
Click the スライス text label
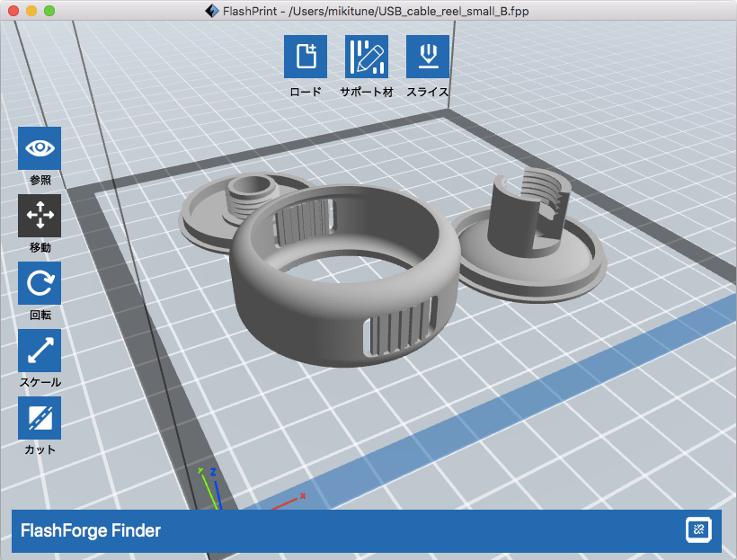click(x=428, y=92)
